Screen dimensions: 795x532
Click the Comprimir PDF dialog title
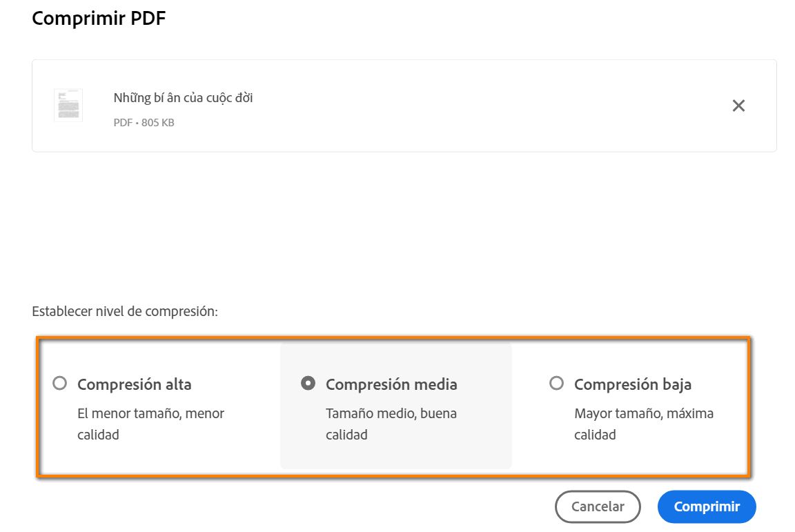(x=98, y=17)
